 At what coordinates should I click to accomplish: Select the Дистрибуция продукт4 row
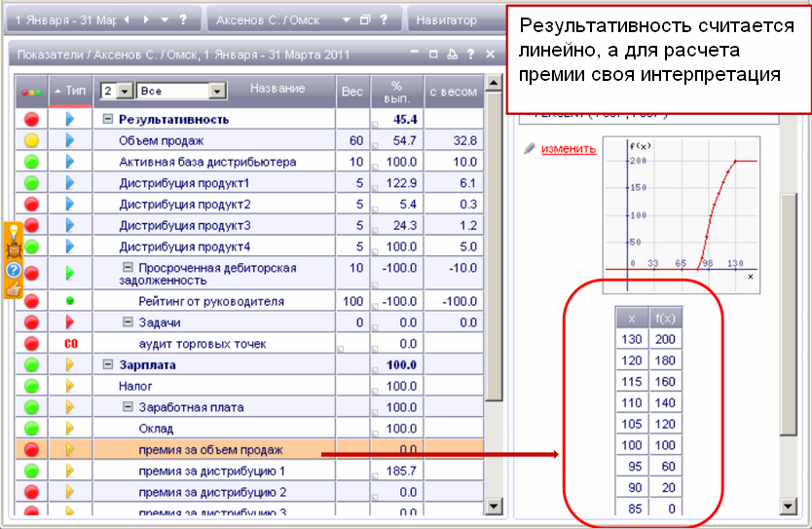[x=249, y=246]
